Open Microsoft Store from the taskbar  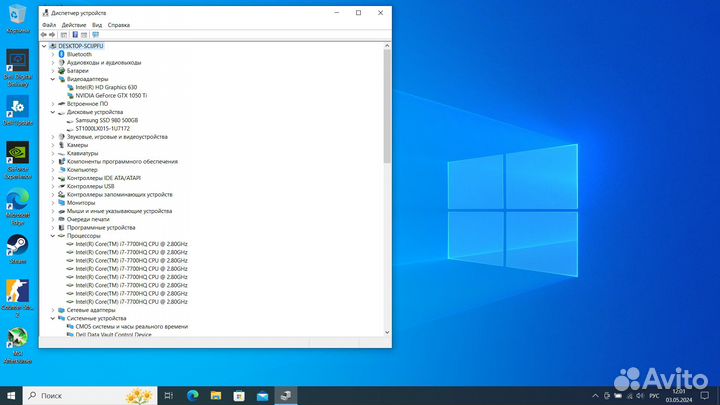[x=239, y=395]
